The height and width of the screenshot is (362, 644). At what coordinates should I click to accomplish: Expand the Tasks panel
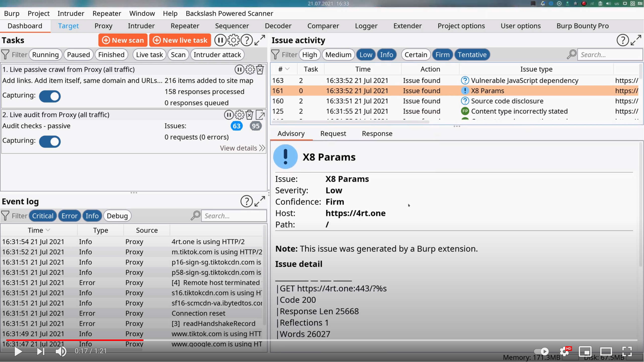coord(260,40)
